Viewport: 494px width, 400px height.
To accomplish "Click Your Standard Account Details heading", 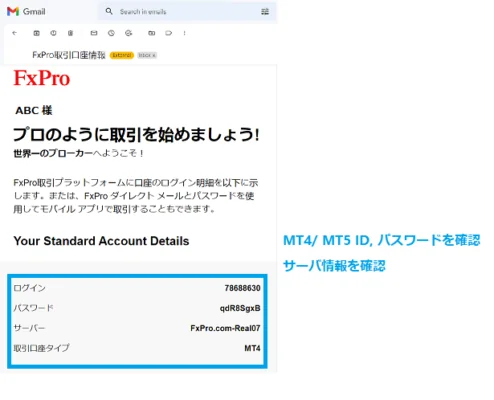I will 101,241.
